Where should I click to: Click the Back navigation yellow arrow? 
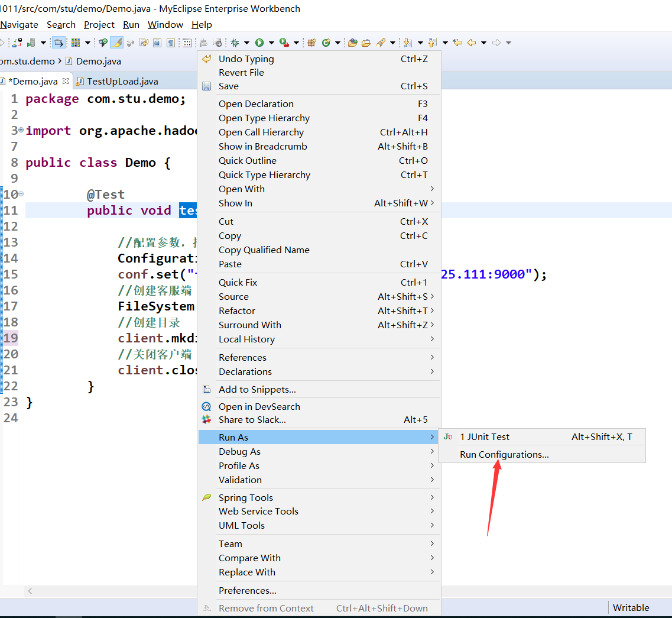pos(472,43)
